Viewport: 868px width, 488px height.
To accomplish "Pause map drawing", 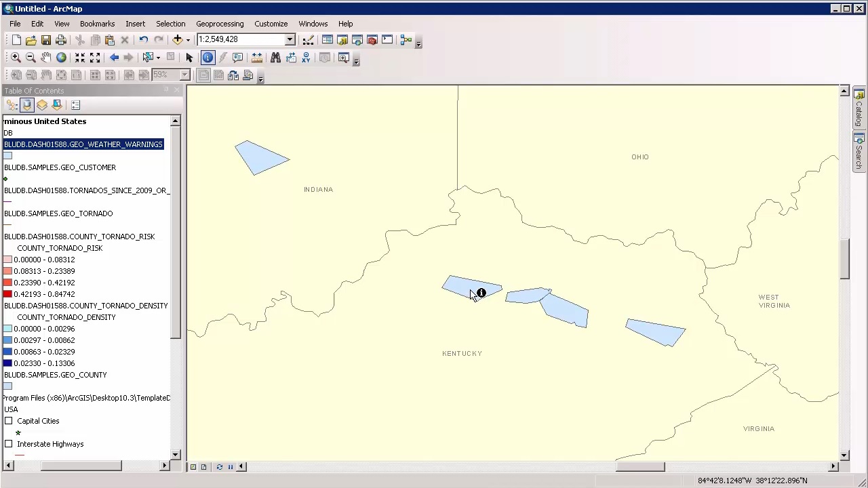I will 230,466.
